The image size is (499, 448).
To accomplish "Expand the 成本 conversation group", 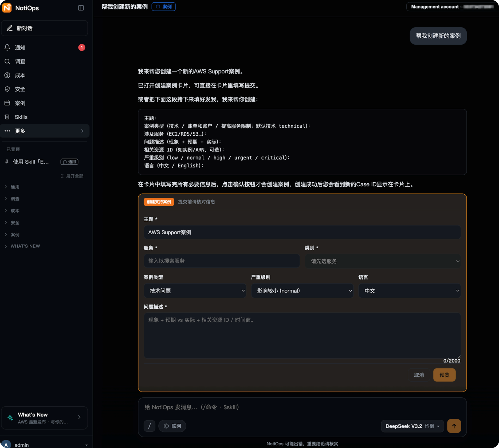I will (x=12, y=211).
